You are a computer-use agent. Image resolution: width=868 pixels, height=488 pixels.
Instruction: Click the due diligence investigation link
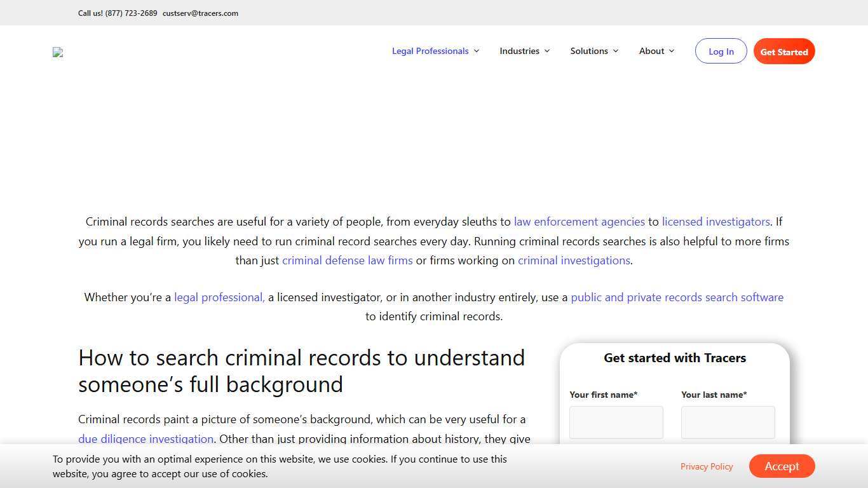click(146, 438)
